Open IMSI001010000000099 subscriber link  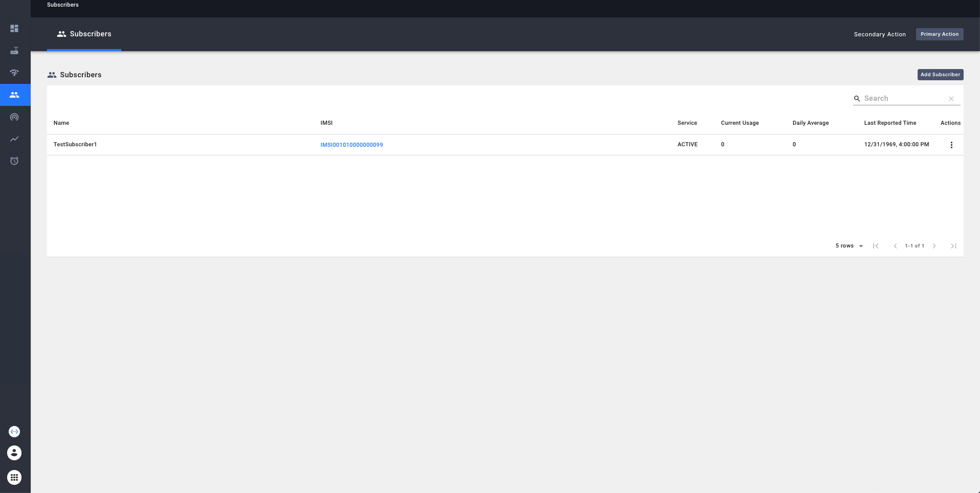pos(351,145)
